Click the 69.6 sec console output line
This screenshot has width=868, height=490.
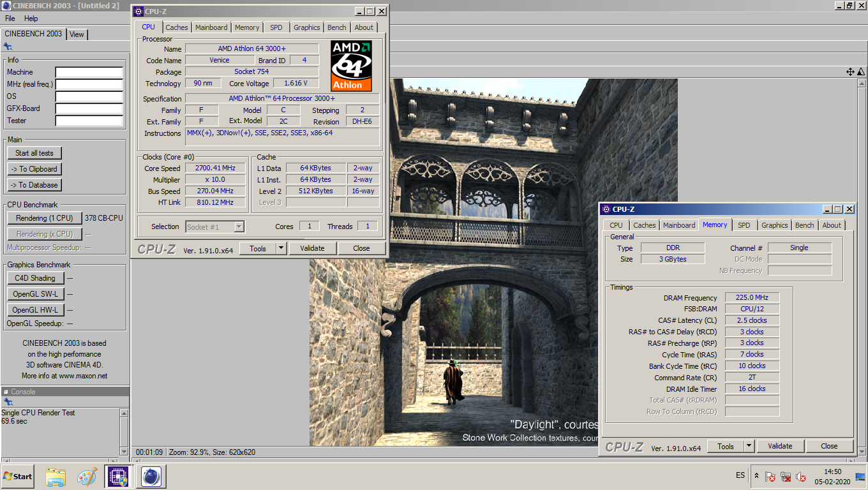pos(14,421)
